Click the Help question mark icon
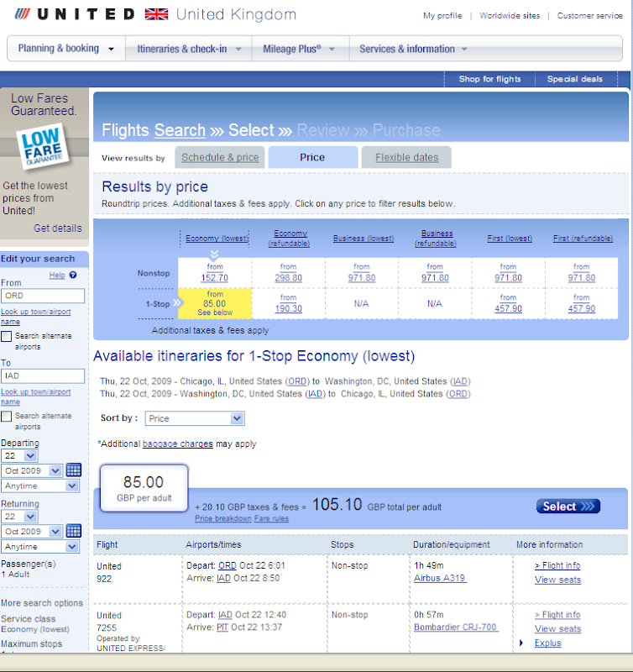 point(73,275)
